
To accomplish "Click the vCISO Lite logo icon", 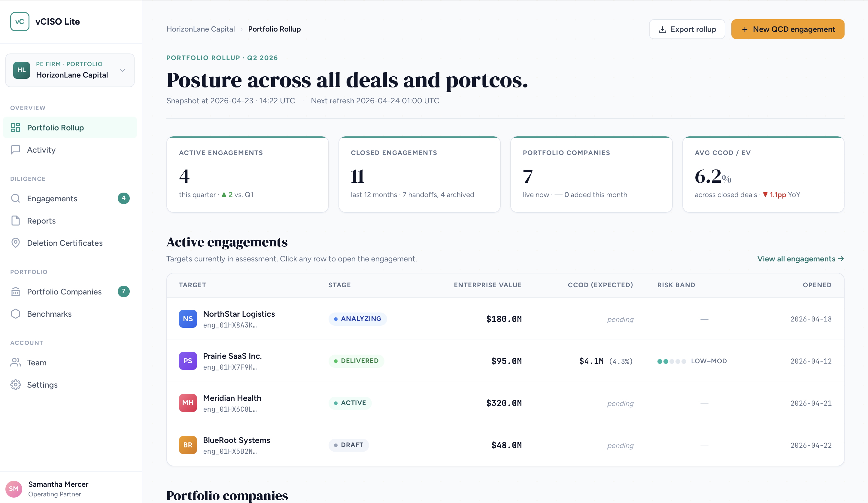I will pos(20,22).
